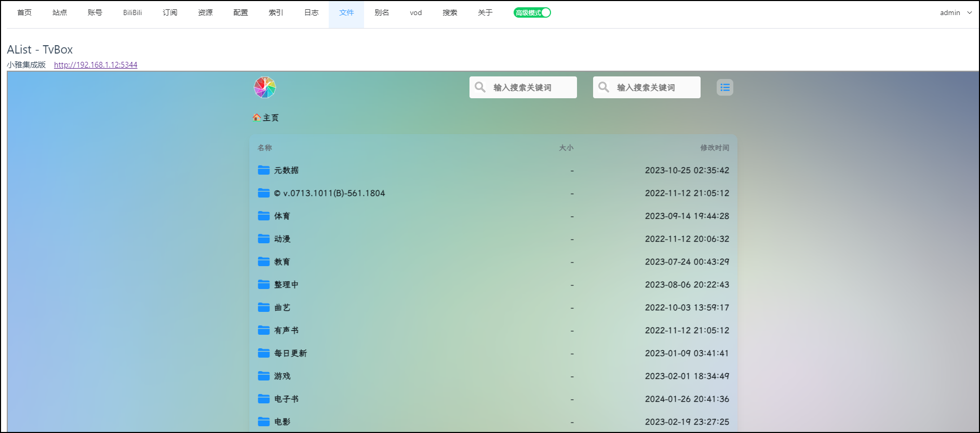980x433 pixels.
Task: Click the 电影 folder name
Action: coord(282,422)
